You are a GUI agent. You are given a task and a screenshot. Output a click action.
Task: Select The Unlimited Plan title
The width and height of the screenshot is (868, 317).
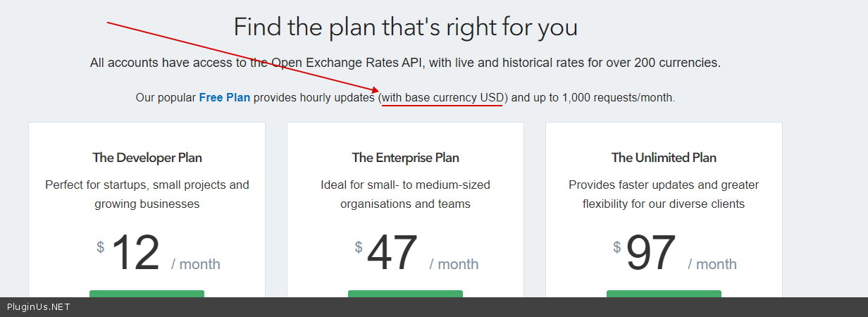664,158
